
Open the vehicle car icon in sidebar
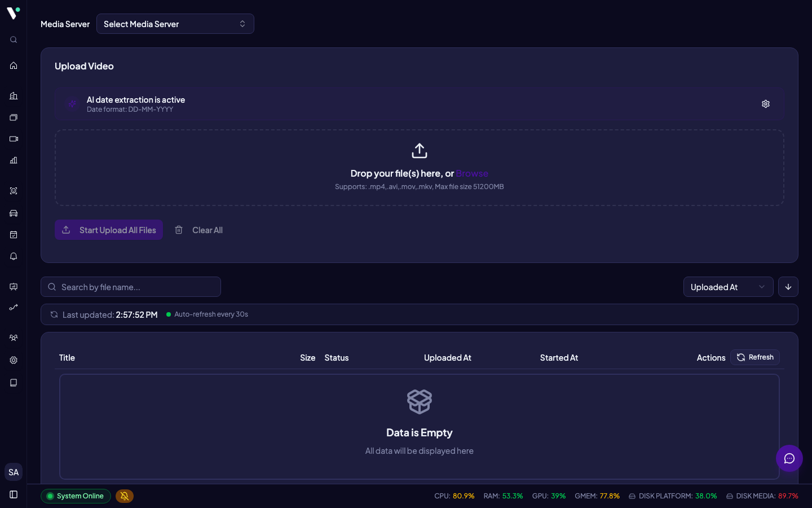[14, 213]
